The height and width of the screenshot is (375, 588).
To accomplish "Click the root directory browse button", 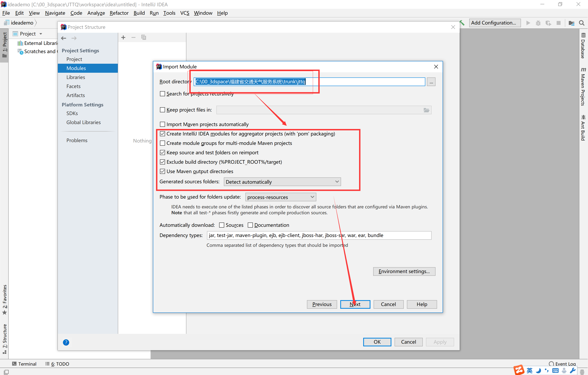I will click(x=431, y=82).
